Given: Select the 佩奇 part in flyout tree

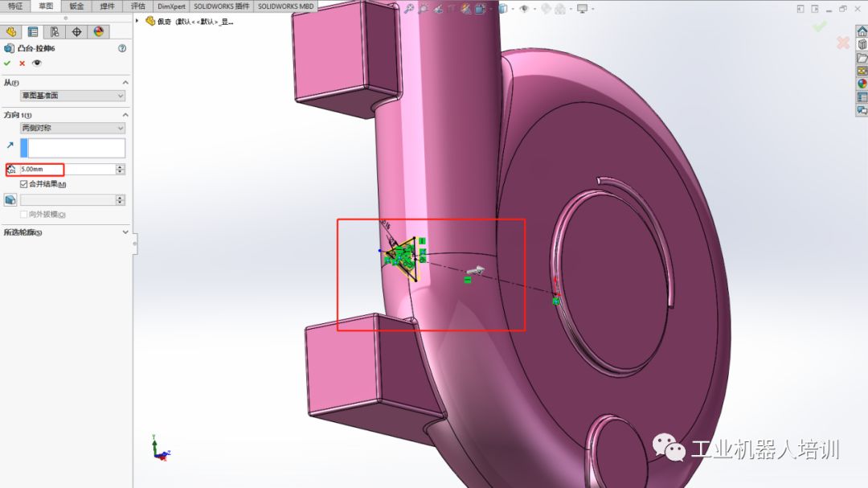Looking at the screenshot, I should tap(190, 21).
